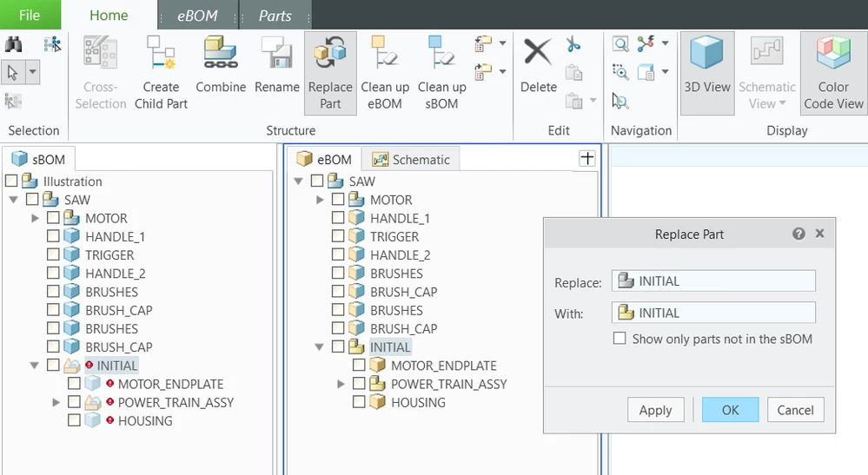Select HANDLE_1 in the sBOM tree

click(x=116, y=237)
